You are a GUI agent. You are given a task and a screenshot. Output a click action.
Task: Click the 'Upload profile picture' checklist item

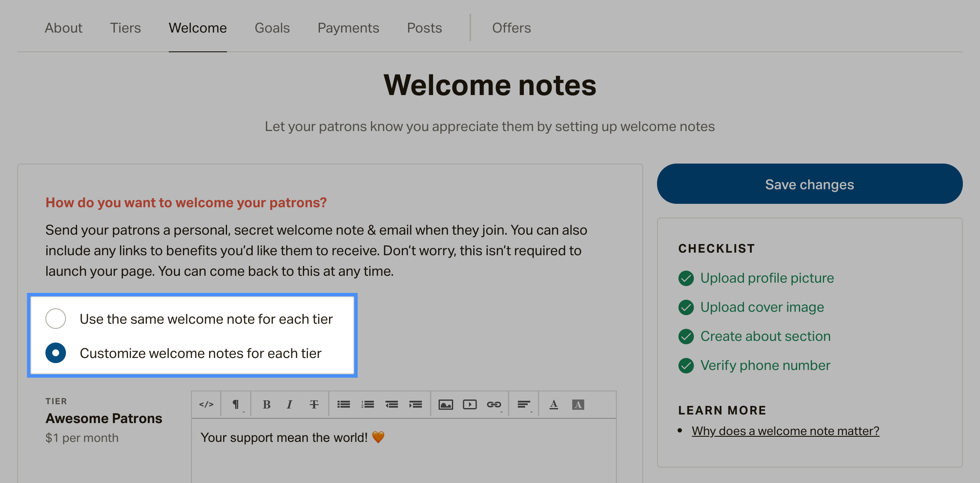(767, 278)
